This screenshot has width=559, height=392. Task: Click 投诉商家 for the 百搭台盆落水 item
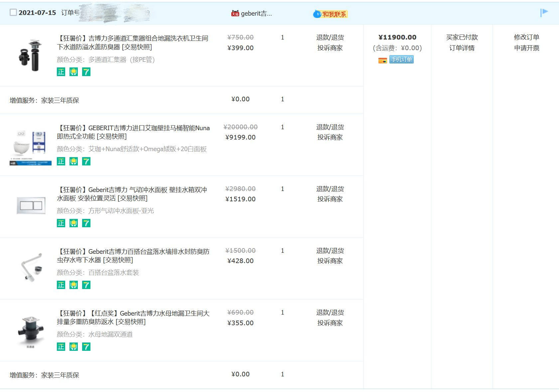click(x=330, y=261)
